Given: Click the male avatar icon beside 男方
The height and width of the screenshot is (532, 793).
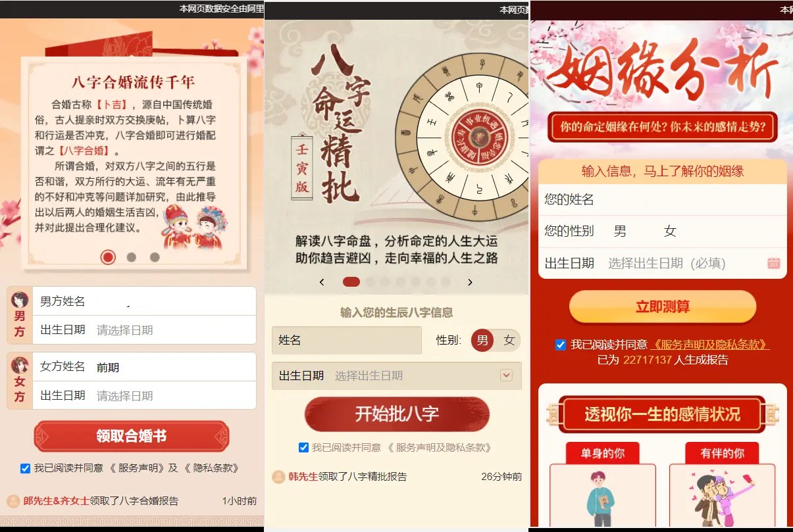Looking at the screenshot, I should click(20, 300).
